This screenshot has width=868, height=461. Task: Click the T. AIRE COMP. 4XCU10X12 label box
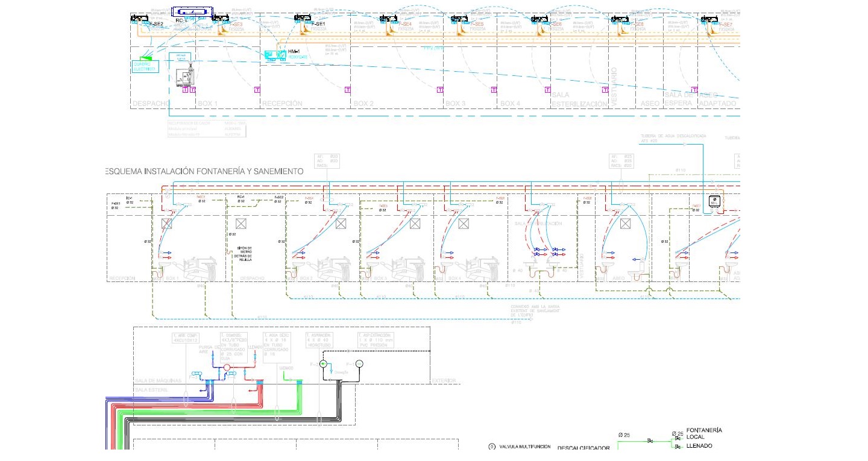[x=187, y=338]
